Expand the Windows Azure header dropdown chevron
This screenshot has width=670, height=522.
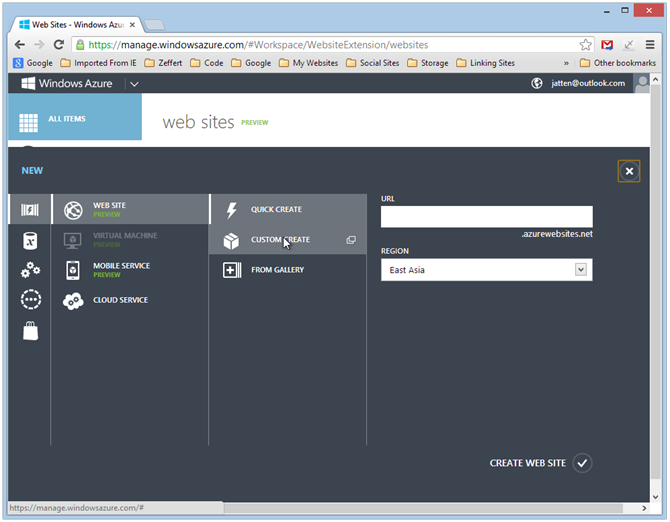(x=134, y=84)
